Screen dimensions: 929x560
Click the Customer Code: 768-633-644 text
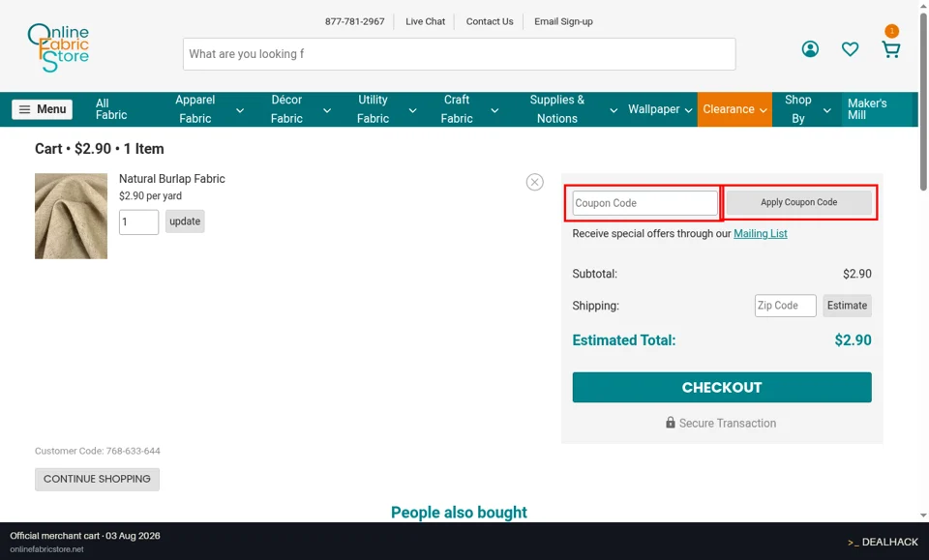tap(97, 451)
